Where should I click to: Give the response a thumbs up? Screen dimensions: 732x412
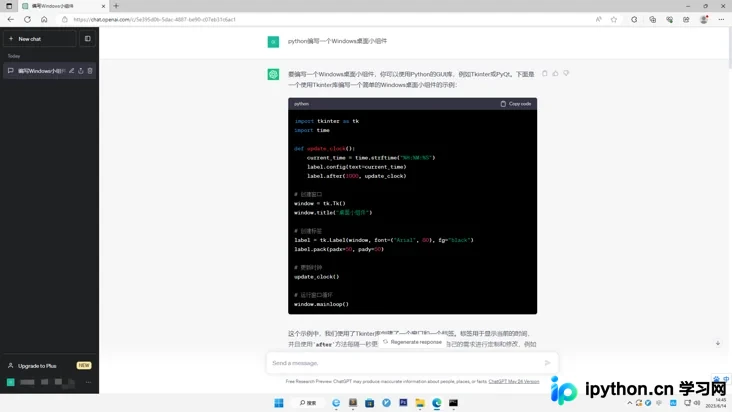(x=555, y=73)
